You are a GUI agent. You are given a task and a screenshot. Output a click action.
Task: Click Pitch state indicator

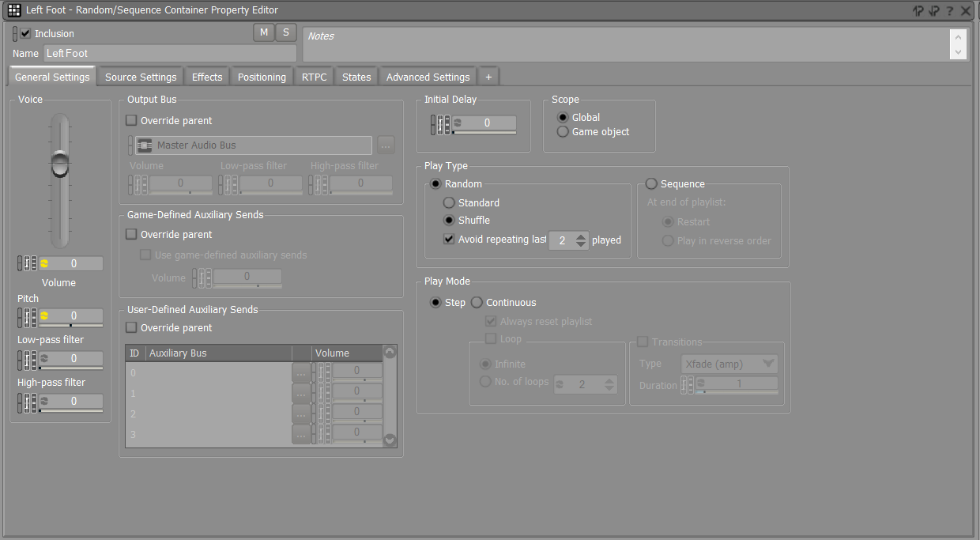(34, 316)
